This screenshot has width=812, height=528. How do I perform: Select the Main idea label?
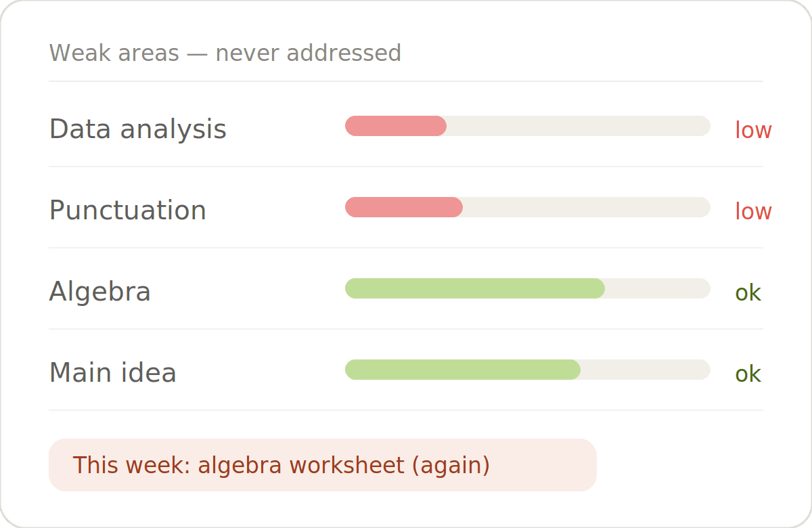(112, 372)
